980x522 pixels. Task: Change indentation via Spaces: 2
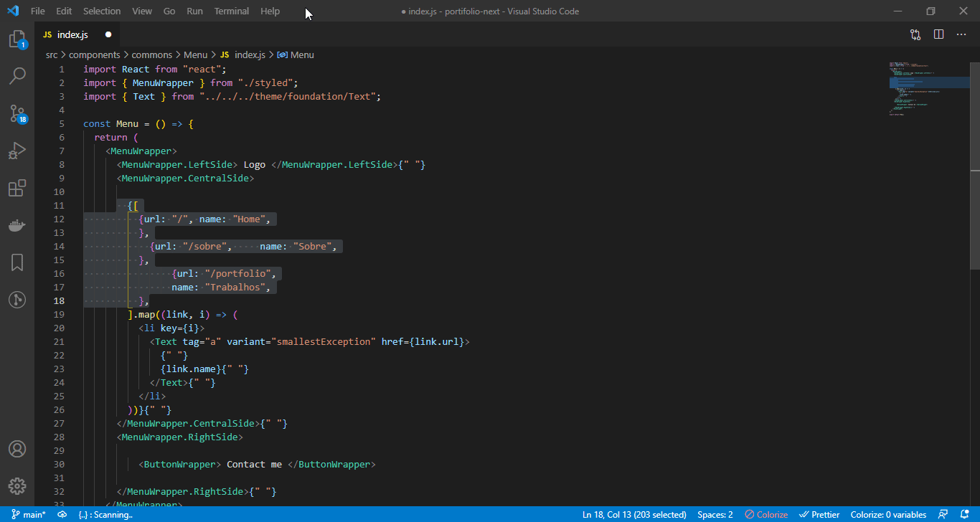pos(715,514)
